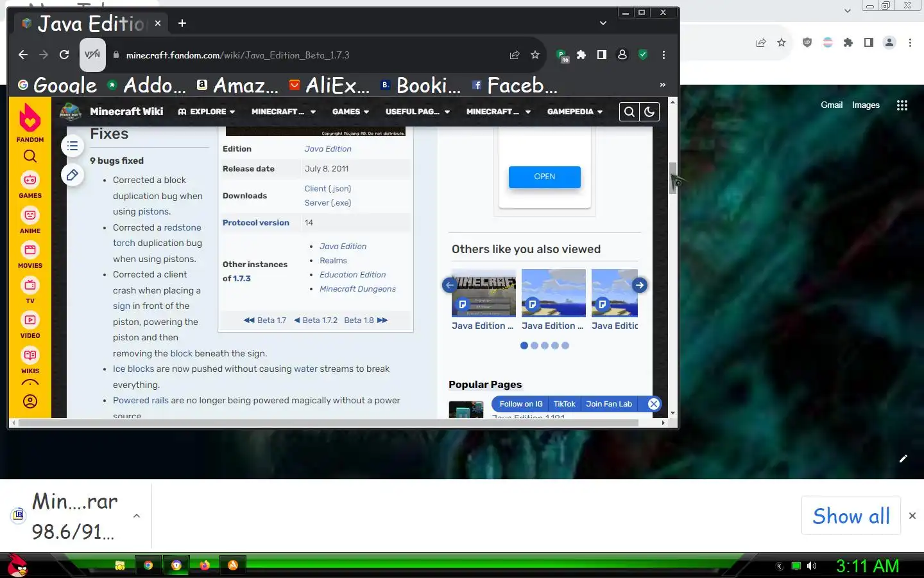Open the Amaz... bookmark
This screenshot has width=924, height=578.
point(237,85)
